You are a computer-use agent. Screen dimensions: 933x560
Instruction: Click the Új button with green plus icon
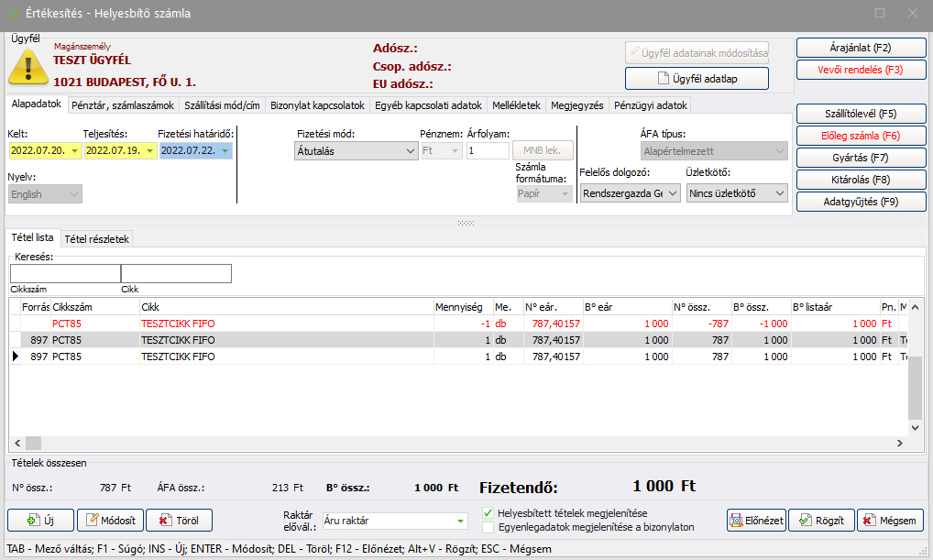click(40, 521)
